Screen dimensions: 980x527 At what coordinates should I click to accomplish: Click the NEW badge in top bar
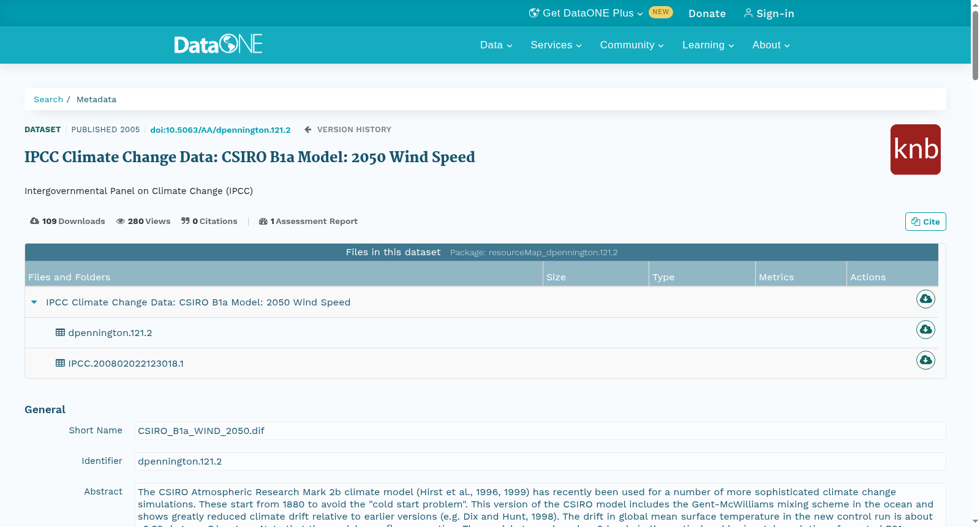661,12
